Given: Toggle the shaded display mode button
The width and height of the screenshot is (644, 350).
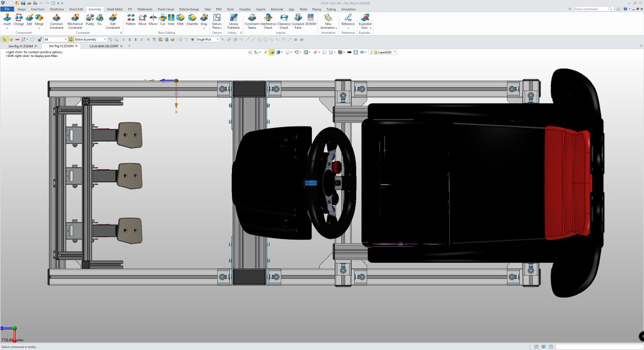Looking at the screenshot, I should pos(272,52).
